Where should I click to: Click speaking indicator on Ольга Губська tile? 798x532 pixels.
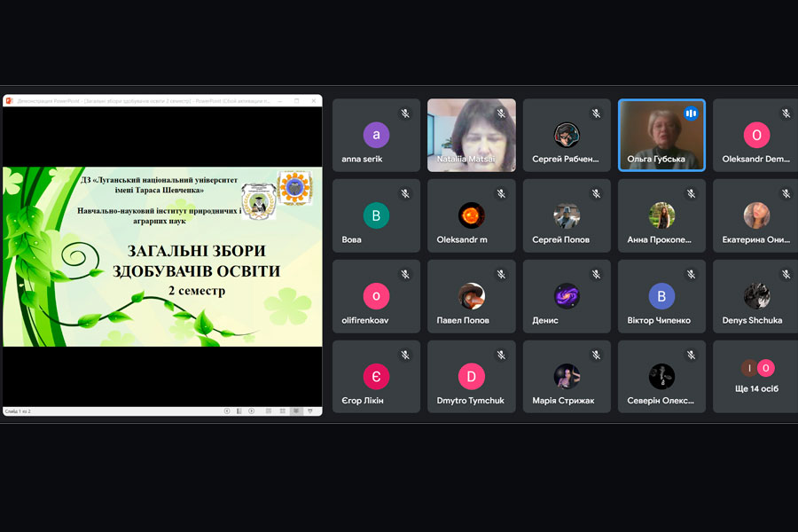pos(691,113)
